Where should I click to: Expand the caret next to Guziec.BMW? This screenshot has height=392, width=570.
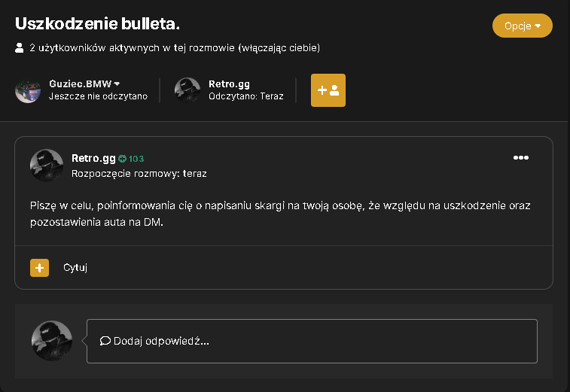click(x=117, y=84)
